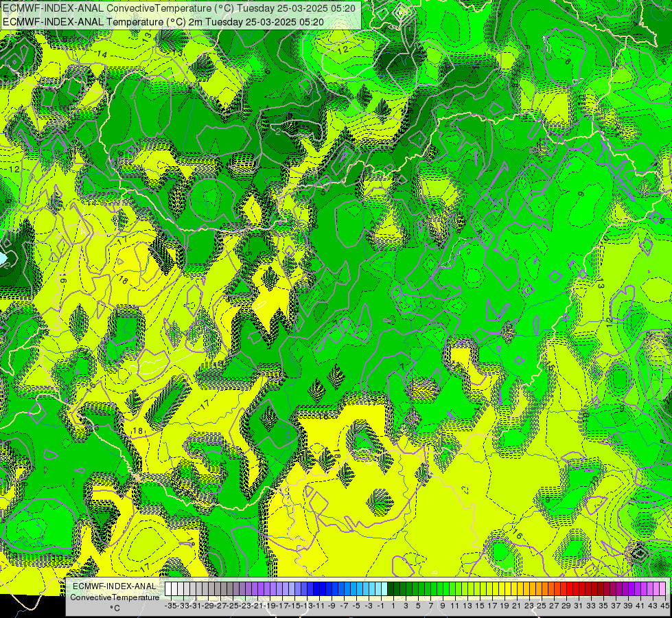Image resolution: width=672 pixels, height=618 pixels.
Task: Click the '°C' unit label in the legend
Action: point(115,608)
